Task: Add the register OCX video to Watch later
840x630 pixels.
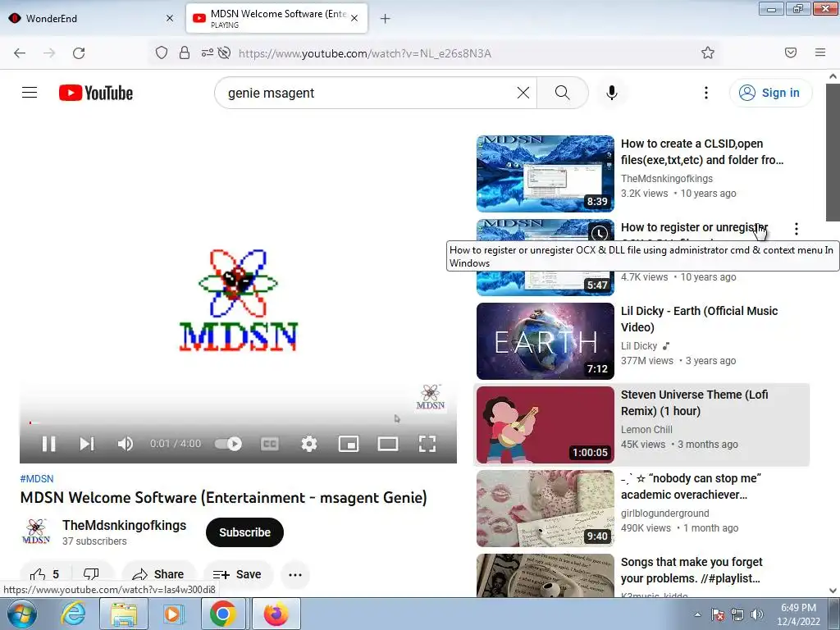Action: 600,233
